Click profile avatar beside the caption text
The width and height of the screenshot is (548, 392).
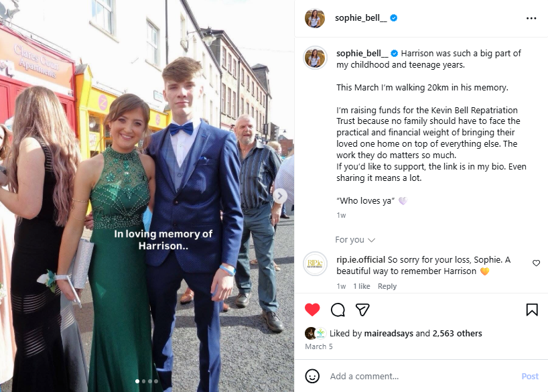point(315,58)
